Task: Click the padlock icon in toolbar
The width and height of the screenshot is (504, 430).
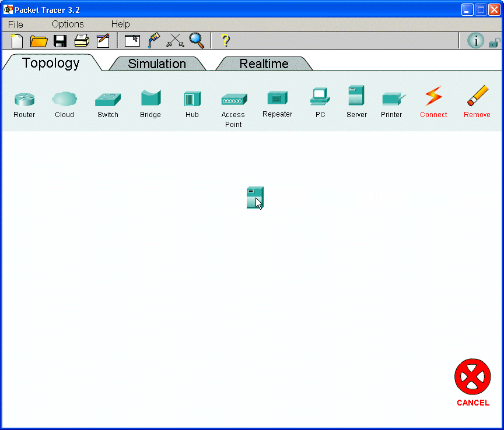Action: [494, 43]
